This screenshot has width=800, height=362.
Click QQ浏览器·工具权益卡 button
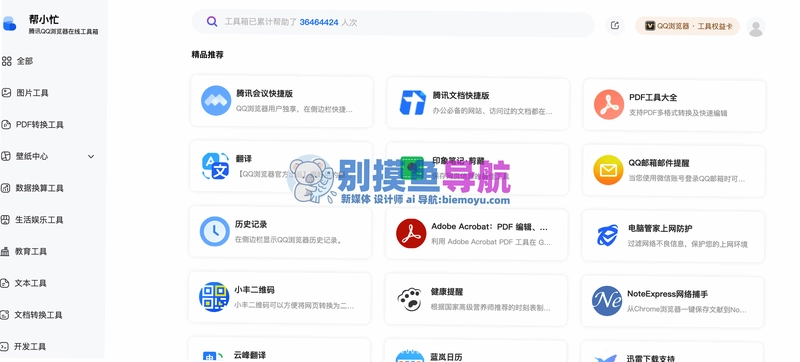click(688, 26)
